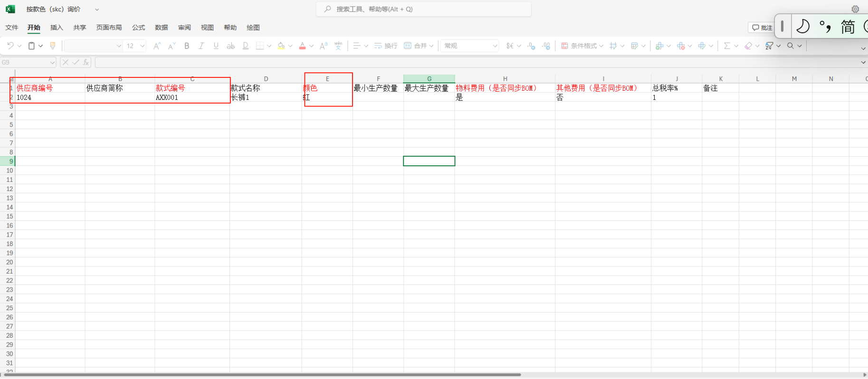Click the eraser clear icon
The image size is (868, 379).
(748, 46)
